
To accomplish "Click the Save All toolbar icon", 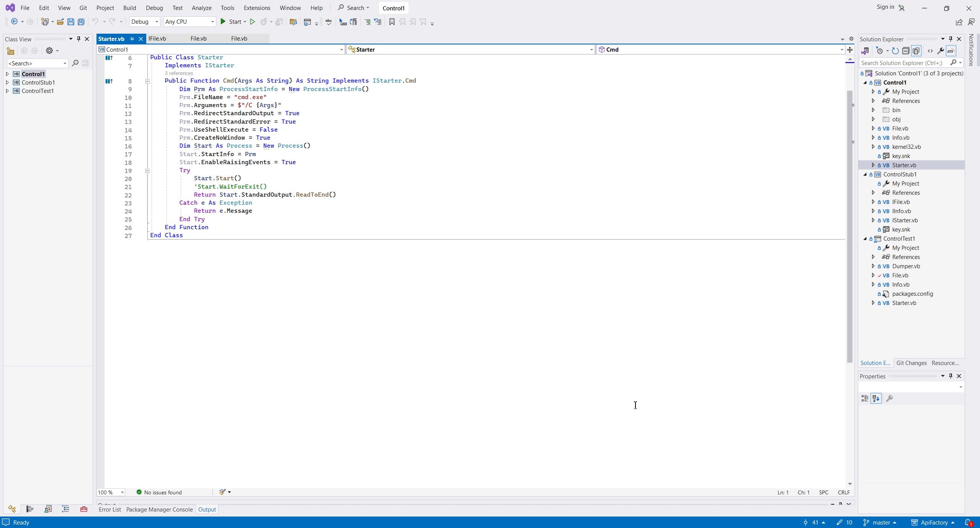I will 81,22.
